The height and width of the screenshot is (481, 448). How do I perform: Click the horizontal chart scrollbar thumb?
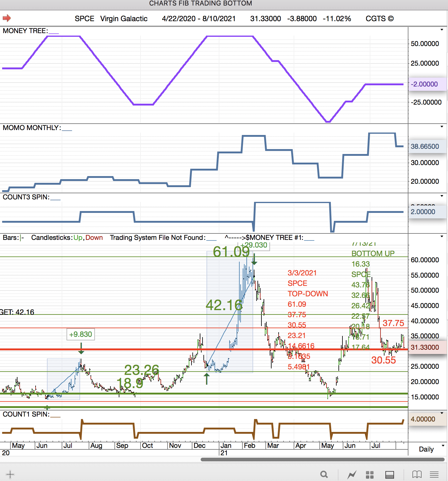pyautogui.click(x=322, y=460)
